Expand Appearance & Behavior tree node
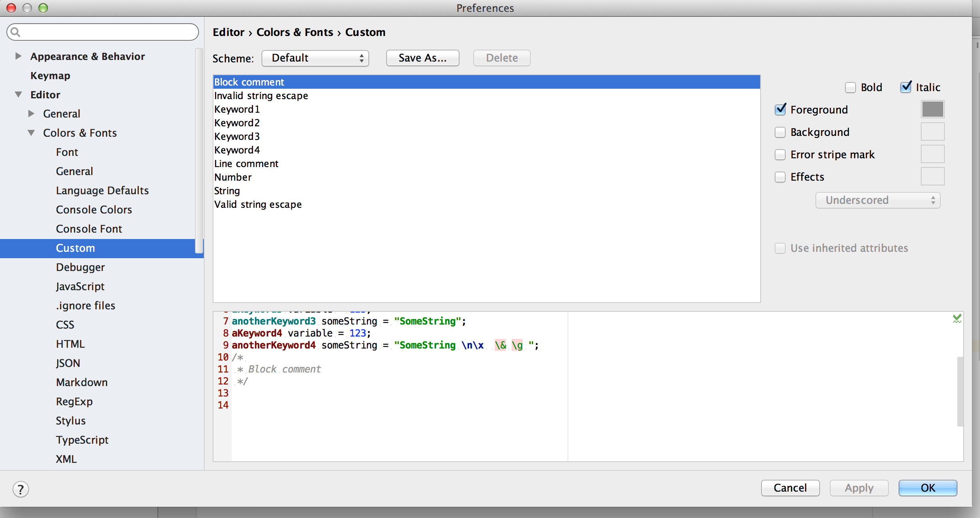 coord(18,56)
